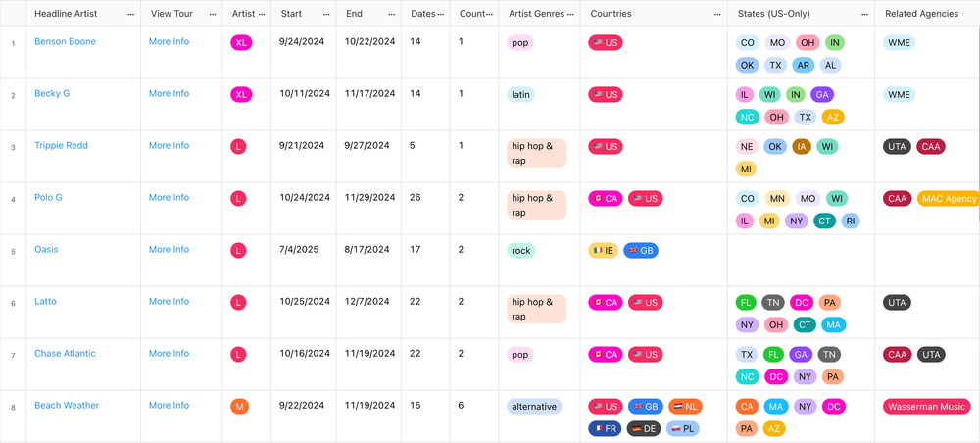Click More Info for Latto tour
Viewport: 980px width, 443px height.
[169, 301]
